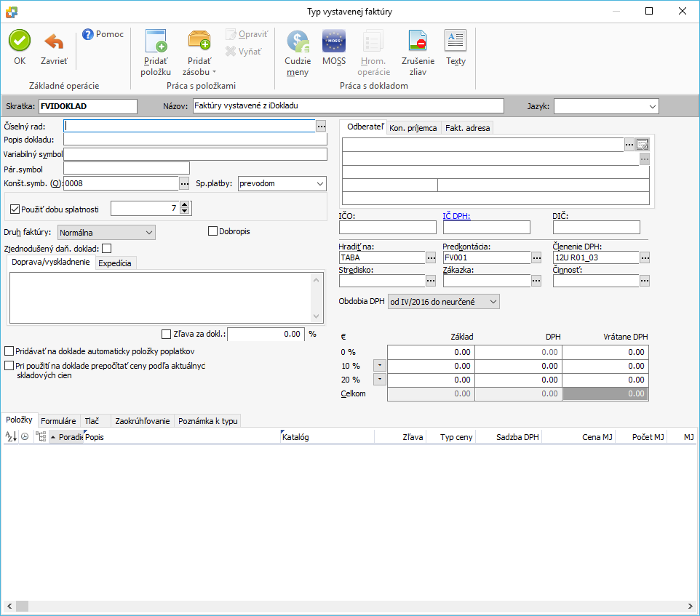Image resolution: width=700 pixels, height=616 pixels.
Task: Open the Texty document icon
Action: (456, 41)
